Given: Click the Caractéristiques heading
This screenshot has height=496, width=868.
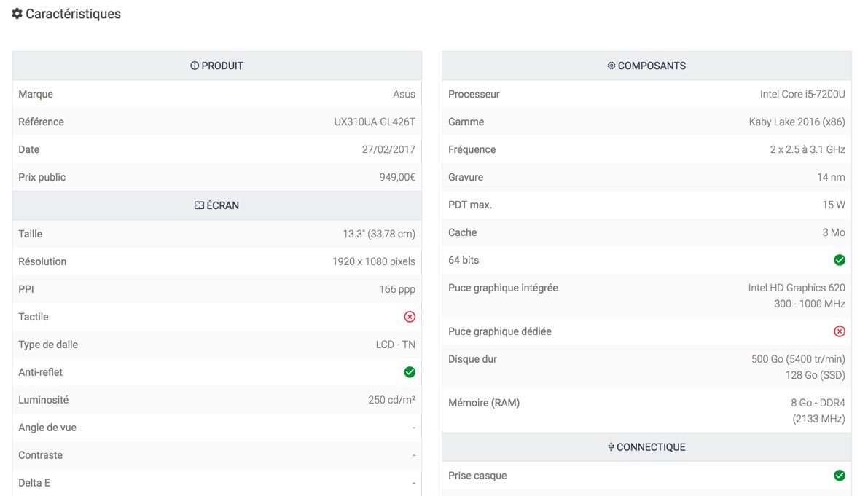Looking at the screenshot, I should [73, 14].
